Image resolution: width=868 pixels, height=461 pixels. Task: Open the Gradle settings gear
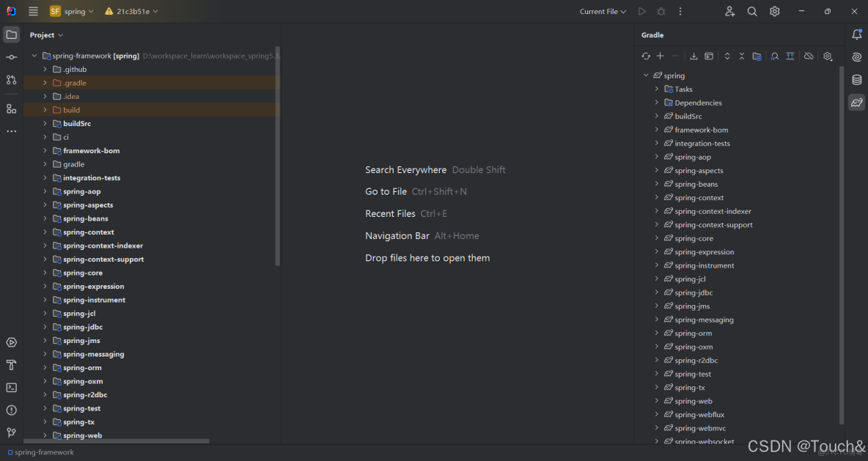click(827, 56)
